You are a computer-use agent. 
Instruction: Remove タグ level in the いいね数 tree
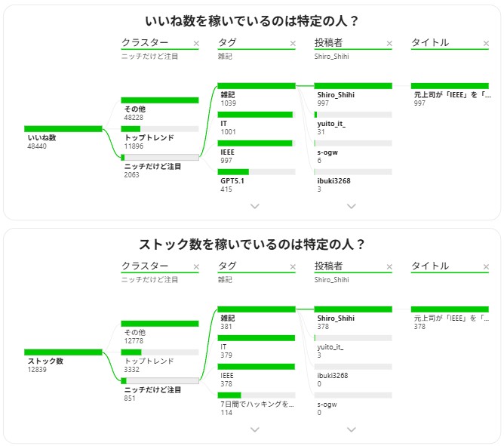293,44
